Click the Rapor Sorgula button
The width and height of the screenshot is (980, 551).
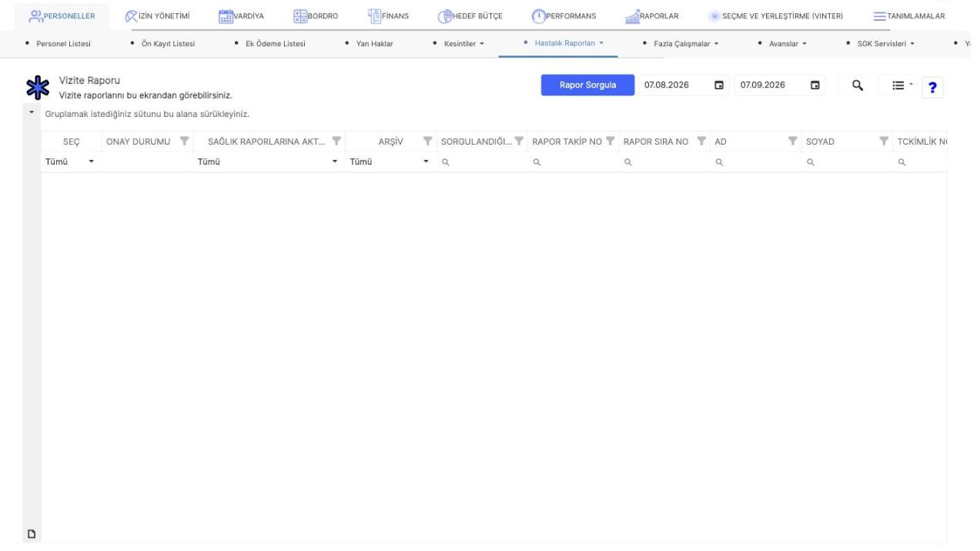(x=587, y=85)
